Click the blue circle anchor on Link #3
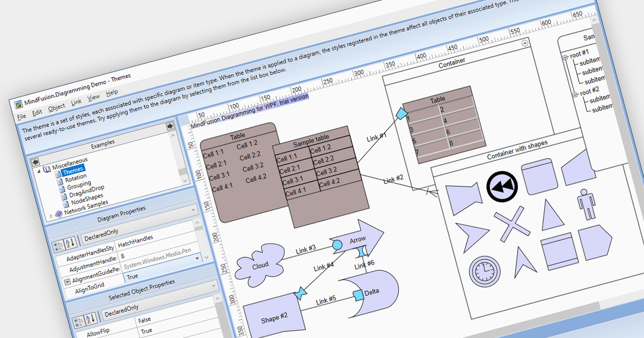 (337, 246)
